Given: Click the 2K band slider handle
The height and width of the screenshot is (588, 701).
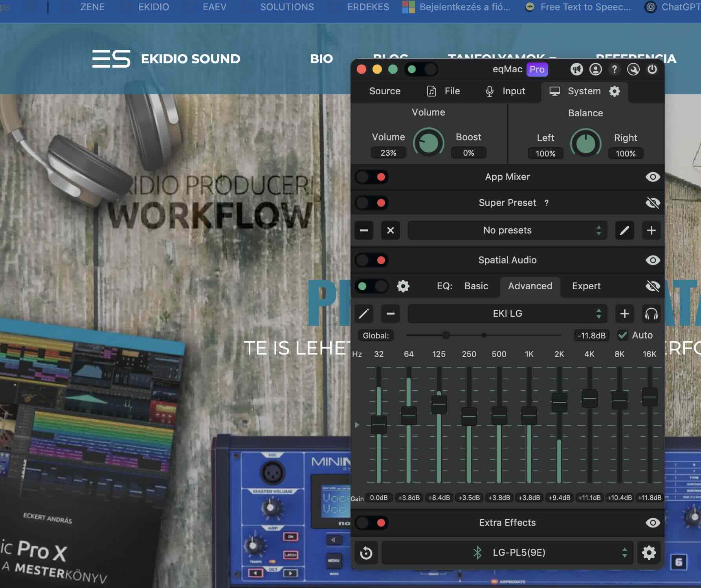Looking at the screenshot, I should tap(559, 402).
